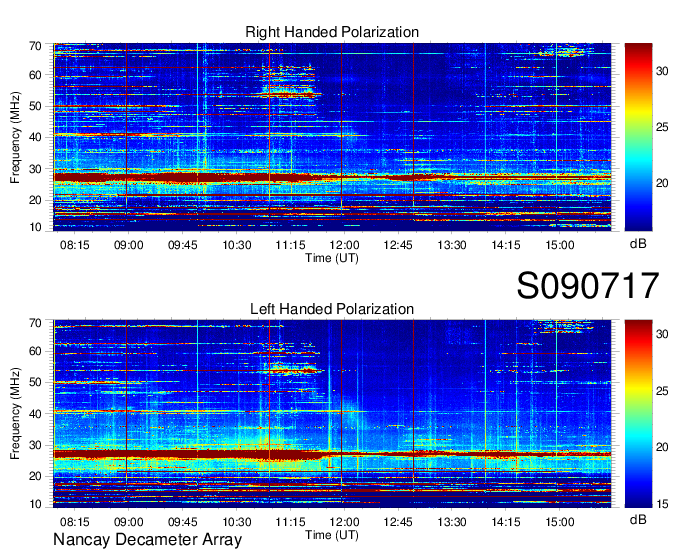Click the 12:00 time tick on Right Handed plot

click(344, 245)
